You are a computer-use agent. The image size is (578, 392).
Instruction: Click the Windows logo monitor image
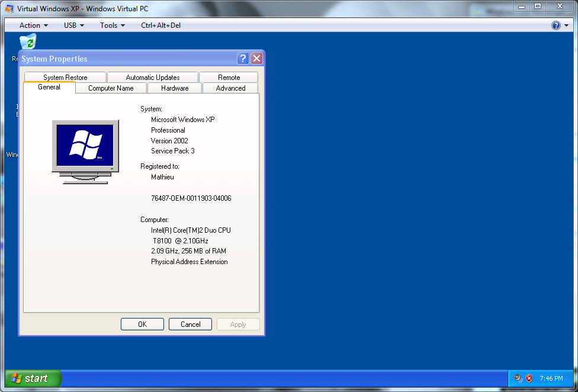[x=85, y=151]
